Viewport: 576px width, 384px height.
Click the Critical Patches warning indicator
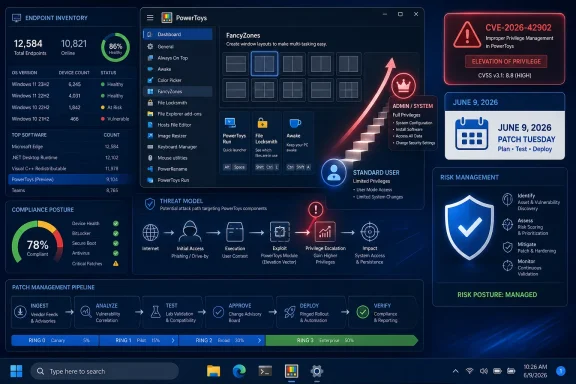pos(116,263)
